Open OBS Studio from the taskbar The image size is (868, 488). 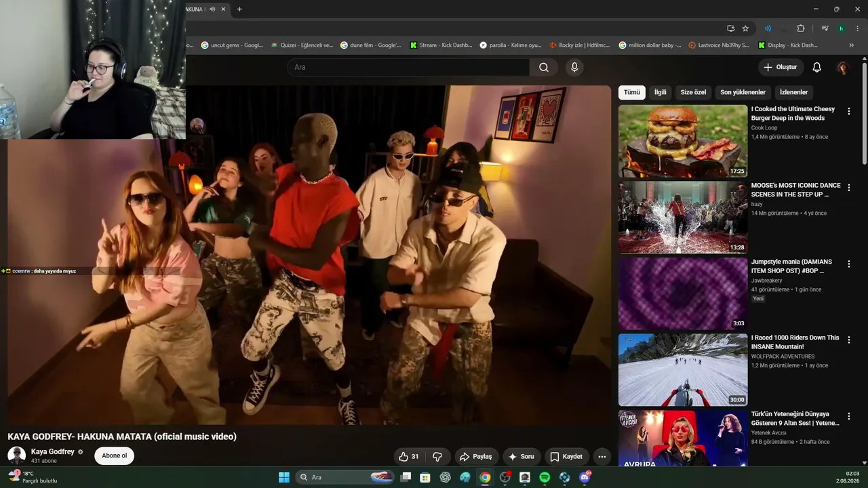pyautogui.click(x=505, y=477)
